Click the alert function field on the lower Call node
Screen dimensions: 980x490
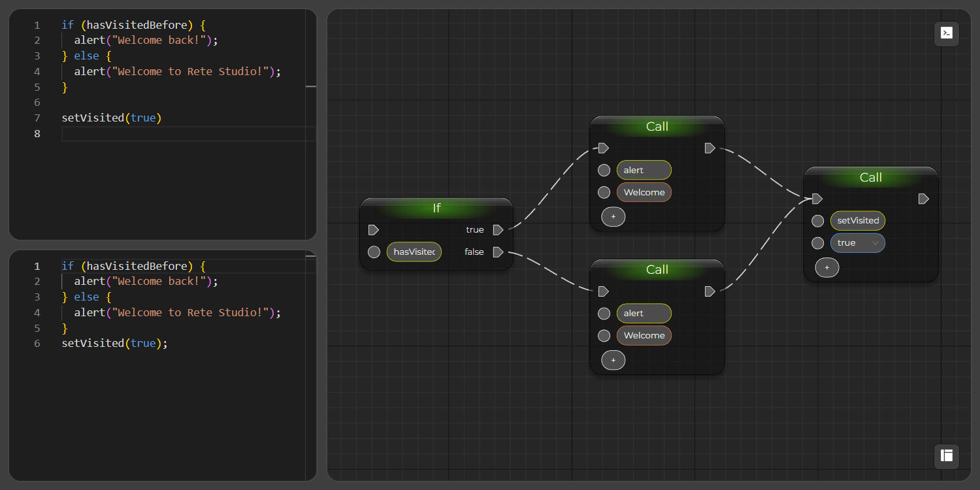pos(644,313)
